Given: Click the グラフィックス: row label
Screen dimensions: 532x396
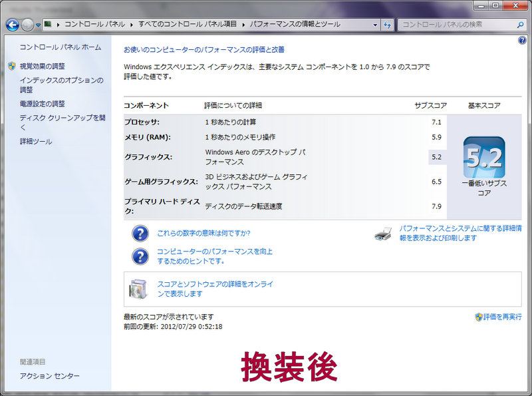Looking at the screenshot, I should coord(148,157).
